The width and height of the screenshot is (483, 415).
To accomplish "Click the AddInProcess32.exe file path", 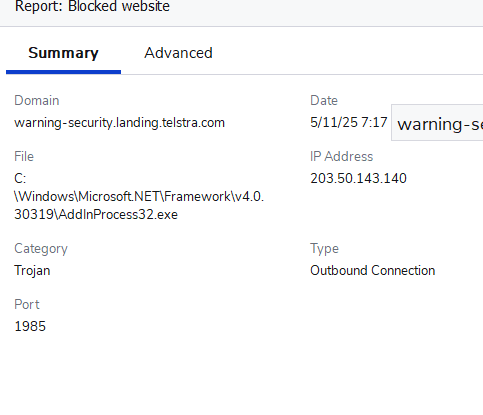I will pyautogui.click(x=139, y=197).
